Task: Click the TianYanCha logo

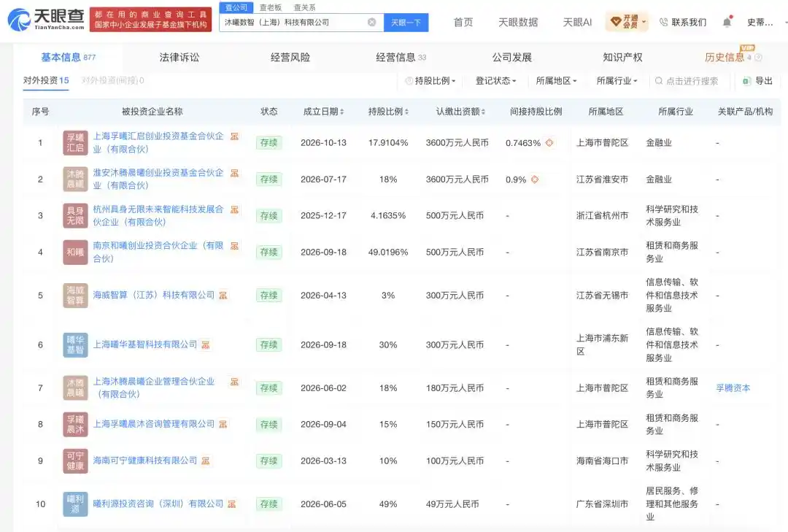Action: pyautogui.click(x=46, y=19)
